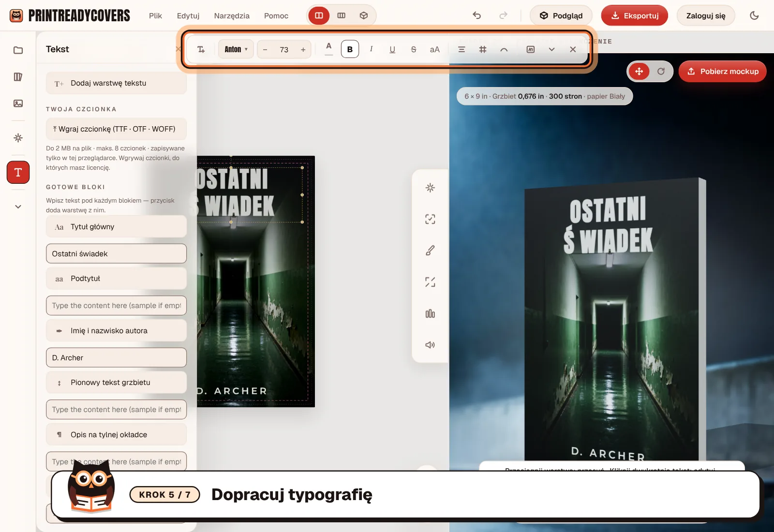Click the curved text arc icon
This screenshot has width=774, height=532.
[504, 49]
